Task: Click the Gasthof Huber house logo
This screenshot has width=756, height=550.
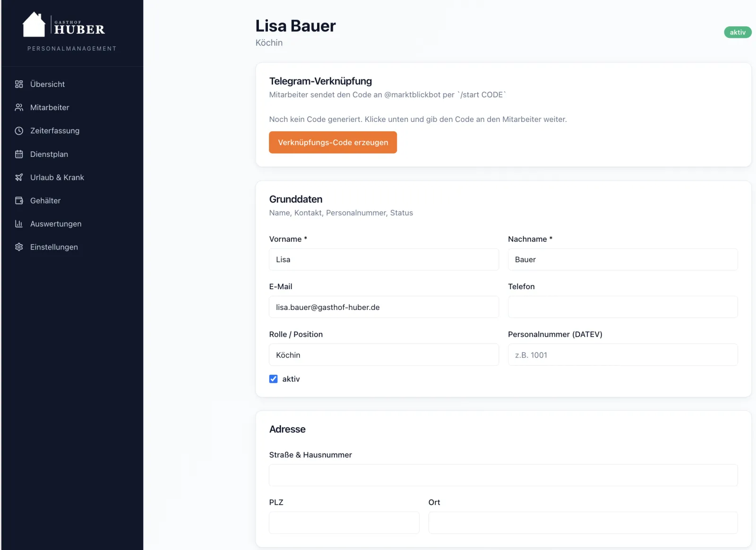Action: point(34,24)
